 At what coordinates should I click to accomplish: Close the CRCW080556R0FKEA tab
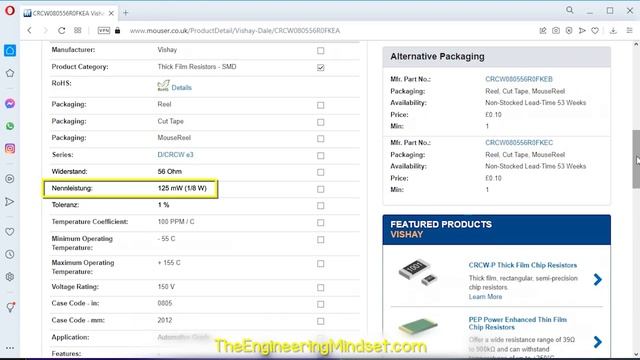(x=111, y=13)
